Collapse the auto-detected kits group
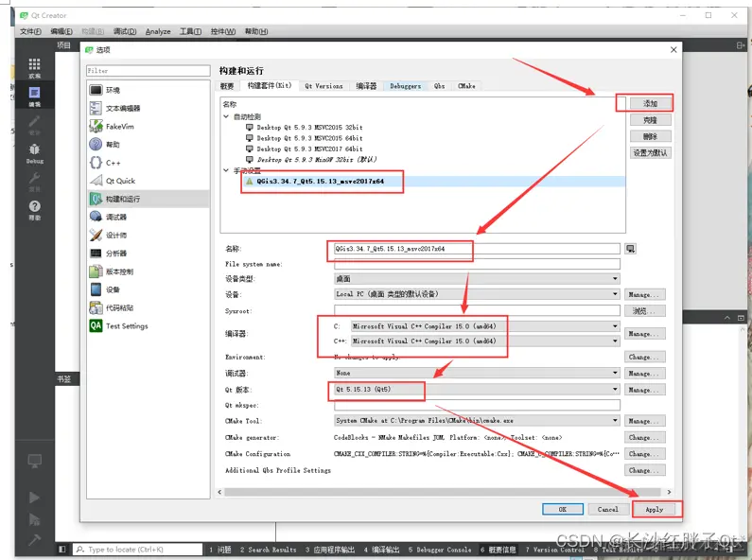The width and height of the screenshot is (752, 560). [x=226, y=116]
